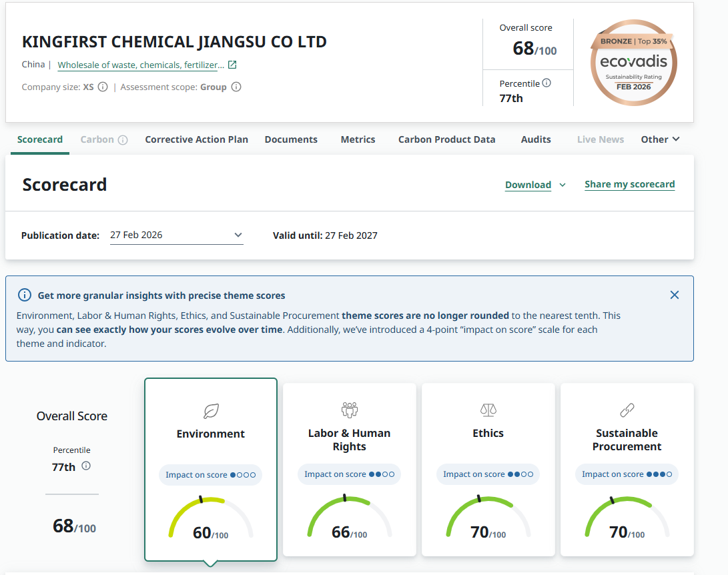This screenshot has height=575, width=728.
Task: Select the Environment theme card
Action: 211,470
